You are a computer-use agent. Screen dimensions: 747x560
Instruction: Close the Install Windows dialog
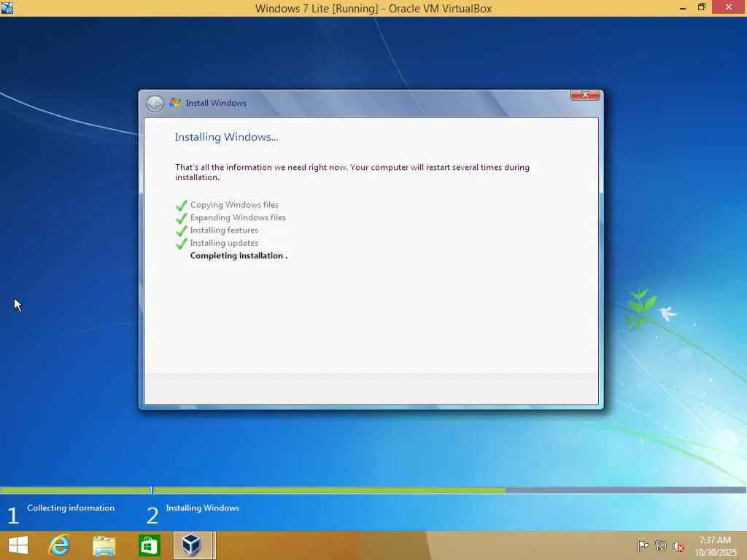(x=585, y=95)
